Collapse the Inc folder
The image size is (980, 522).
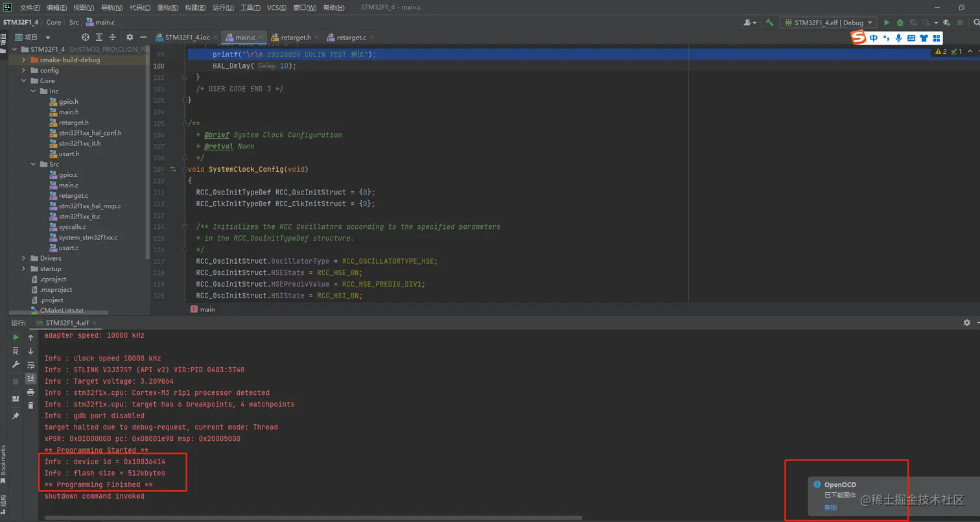34,91
